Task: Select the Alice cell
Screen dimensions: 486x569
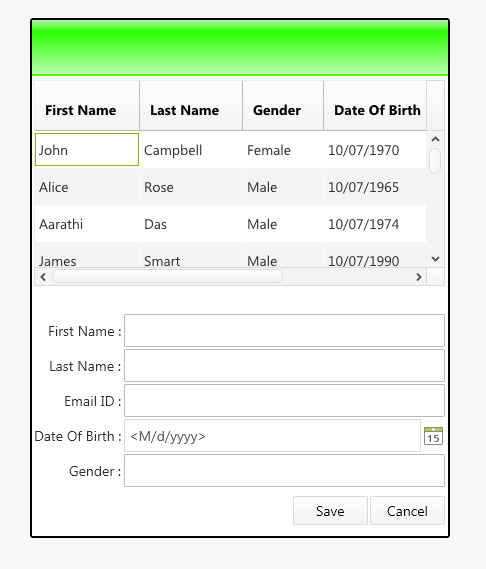Action: [87, 187]
